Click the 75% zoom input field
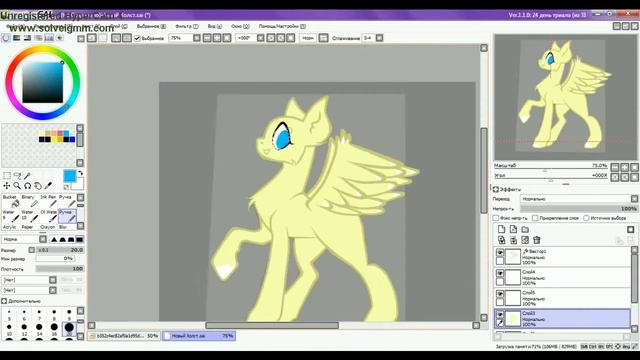Viewport: 640px width, 360px height. (180, 38)
